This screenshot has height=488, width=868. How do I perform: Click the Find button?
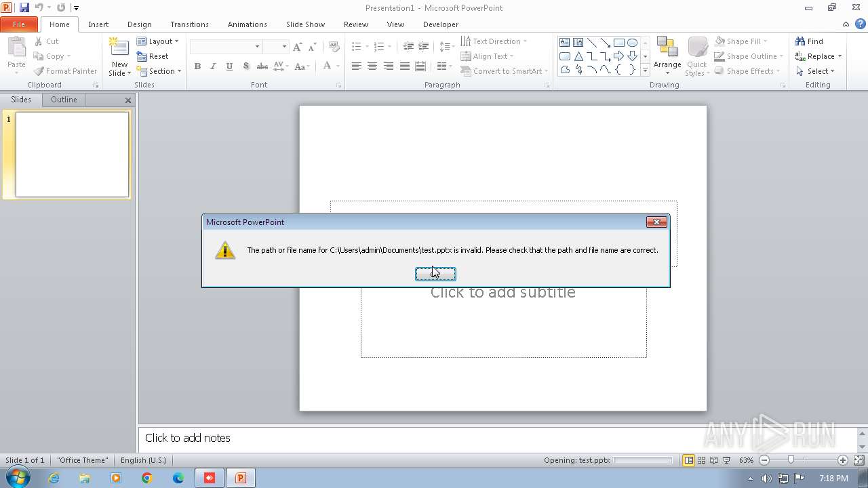(809, 41)
